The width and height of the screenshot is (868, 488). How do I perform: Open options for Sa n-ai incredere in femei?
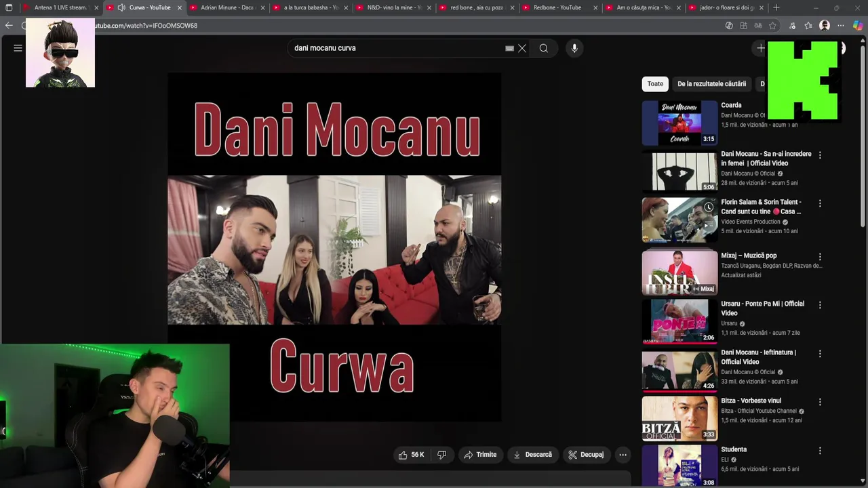click(820, 155)
